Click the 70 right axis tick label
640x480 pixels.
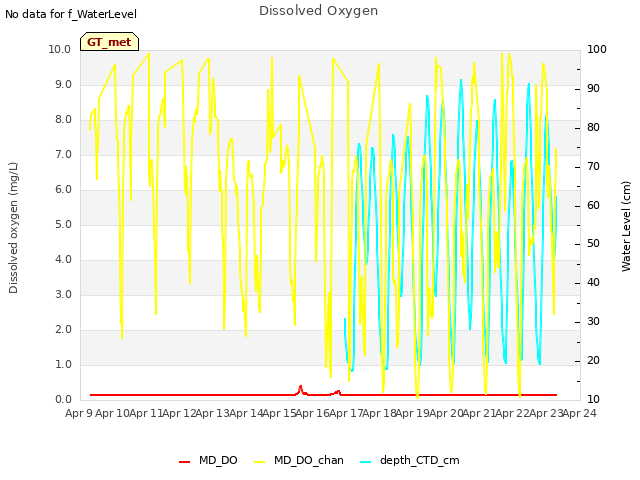[x=593, y=167]
